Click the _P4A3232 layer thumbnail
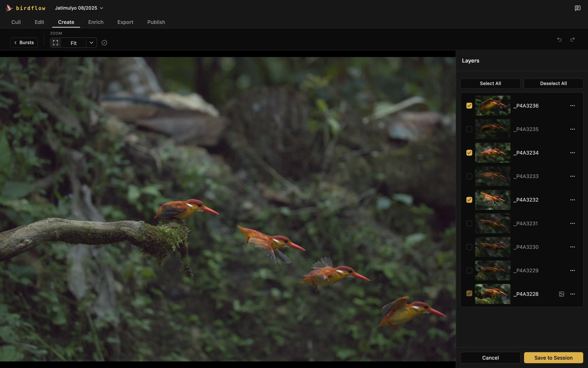This screenshot has width=588, height=368. pos(492,200)
